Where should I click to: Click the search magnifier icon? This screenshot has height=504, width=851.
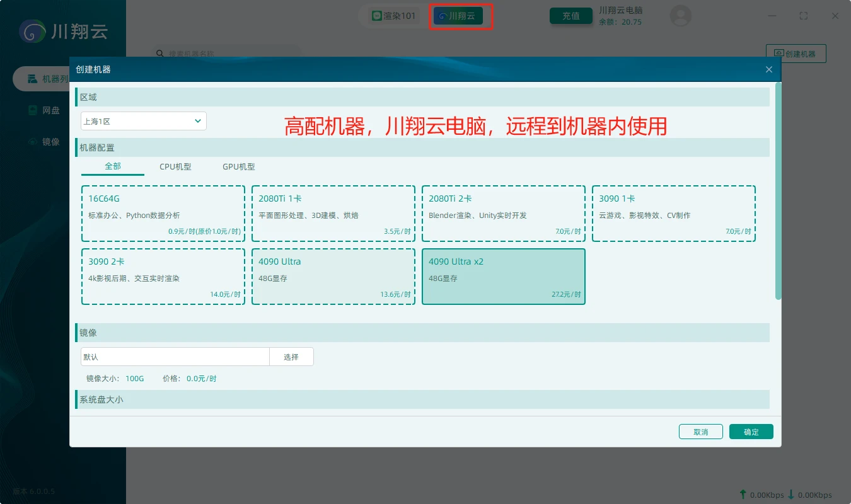(x=160, y=54)
